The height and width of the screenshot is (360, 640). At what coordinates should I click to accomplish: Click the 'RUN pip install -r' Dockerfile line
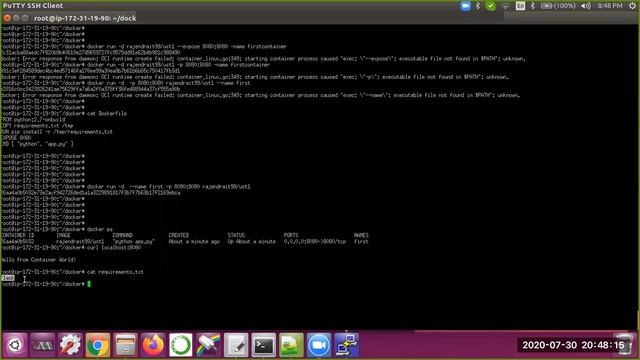pyautogui.click(x=57, y=132)
